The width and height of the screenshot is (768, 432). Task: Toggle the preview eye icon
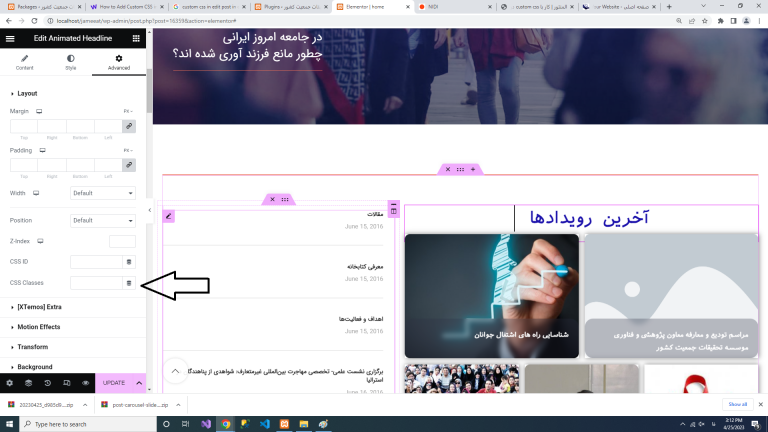[85, 383]
